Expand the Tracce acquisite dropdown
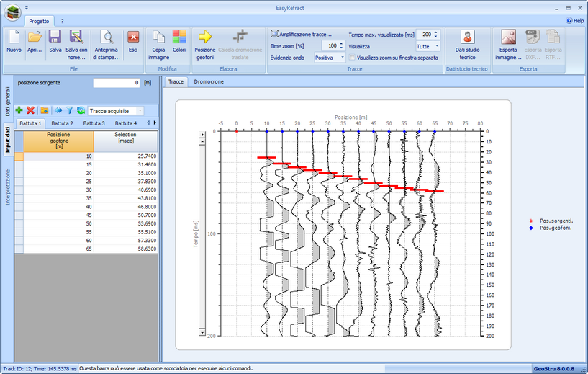The height and width of the screenshot is (374, 588). (x=140, y=111)
